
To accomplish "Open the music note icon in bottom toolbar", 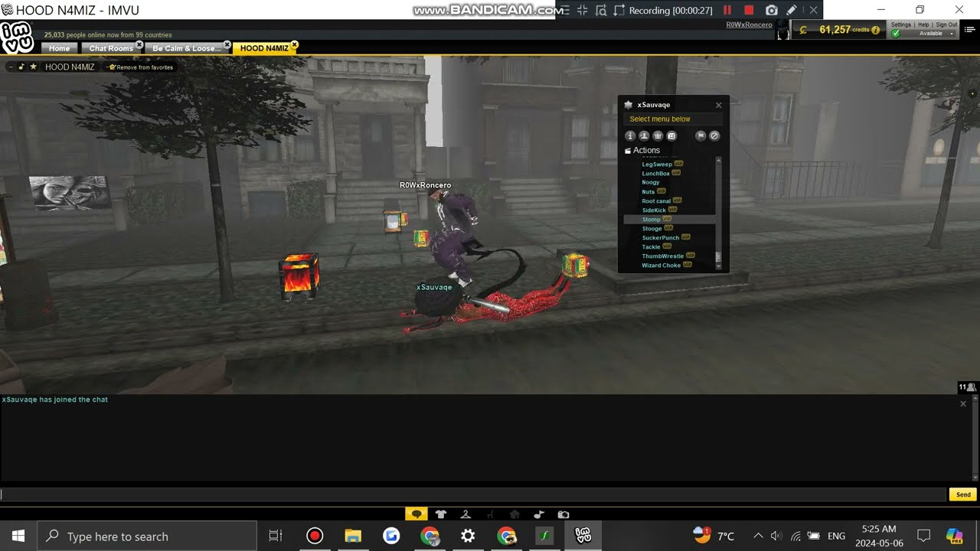I will click(x=539, y=514).
